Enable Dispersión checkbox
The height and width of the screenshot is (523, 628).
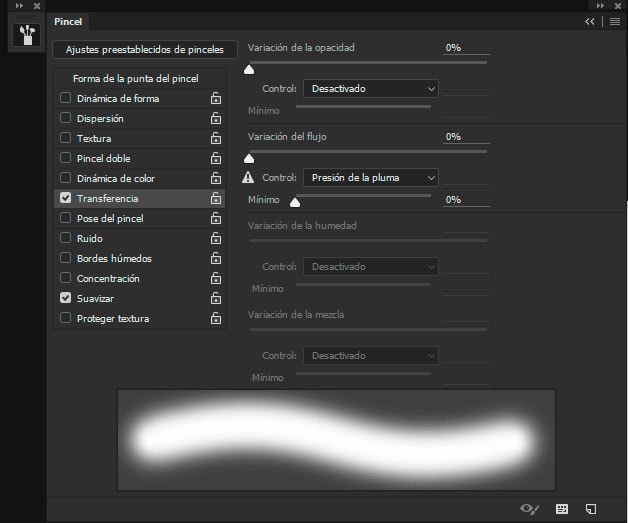pos(65,118)
